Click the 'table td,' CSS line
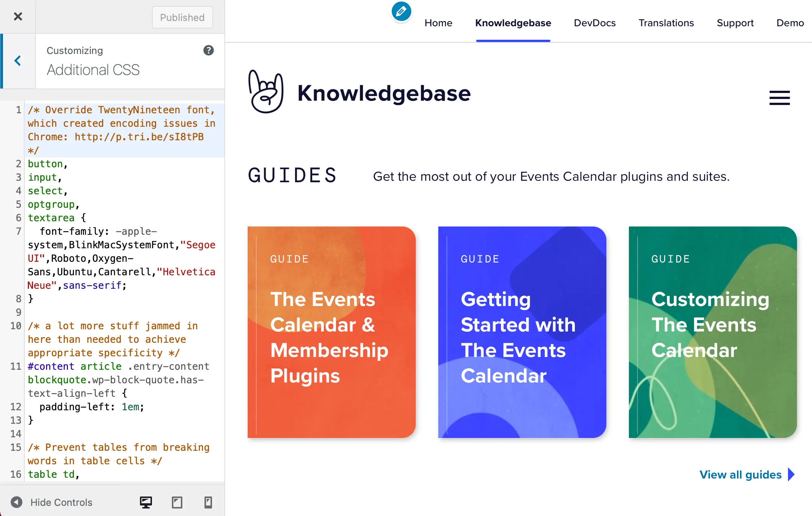Screen dimensions: 812x516 click(x=125, y=474)
